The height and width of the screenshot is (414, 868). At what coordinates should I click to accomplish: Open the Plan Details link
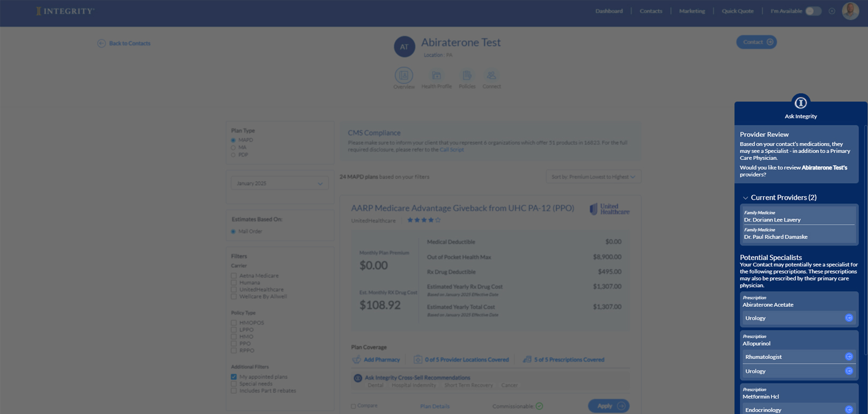[x=435, y=406]
